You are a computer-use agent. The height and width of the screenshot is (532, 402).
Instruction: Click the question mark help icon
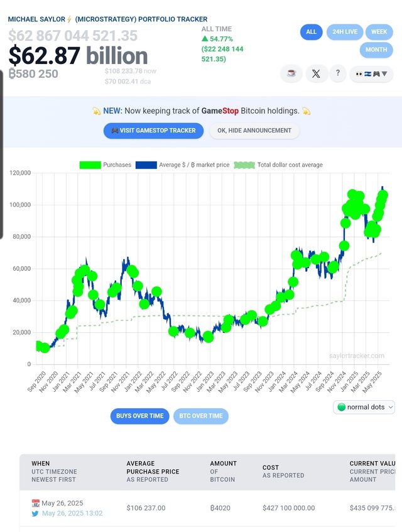point(338,73)
